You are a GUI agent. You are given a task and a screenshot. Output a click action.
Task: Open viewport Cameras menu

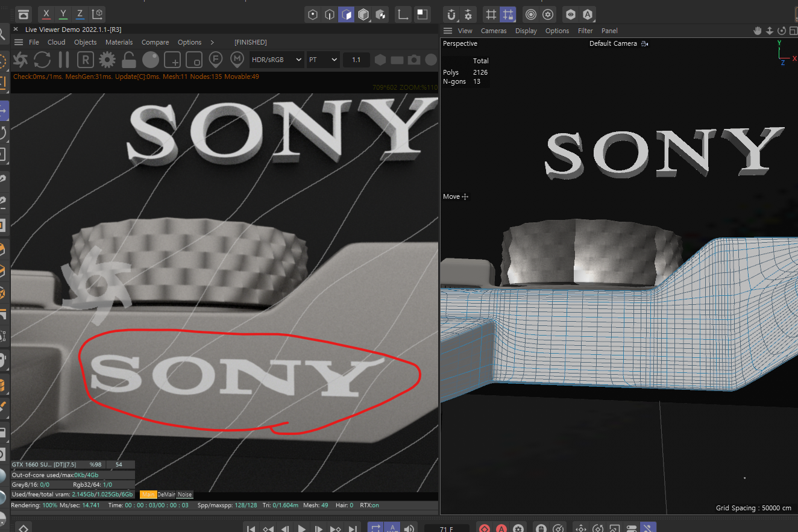[494, 31]
